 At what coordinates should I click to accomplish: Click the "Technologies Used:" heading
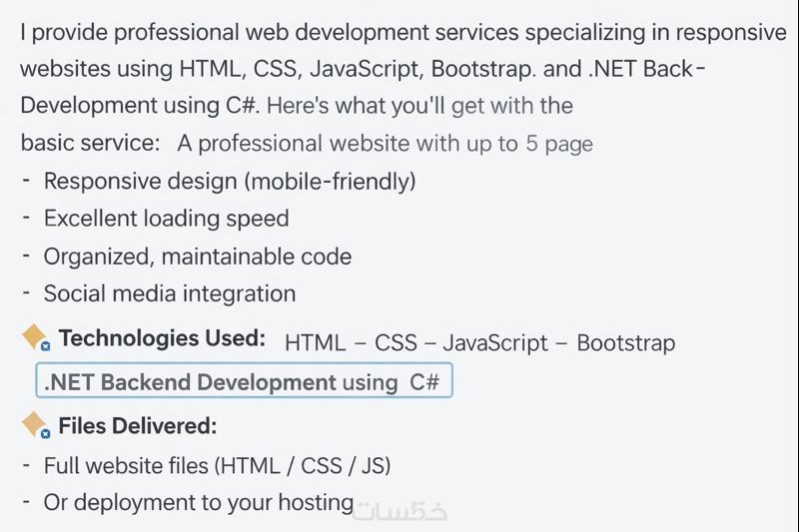(x=162, y=338)
